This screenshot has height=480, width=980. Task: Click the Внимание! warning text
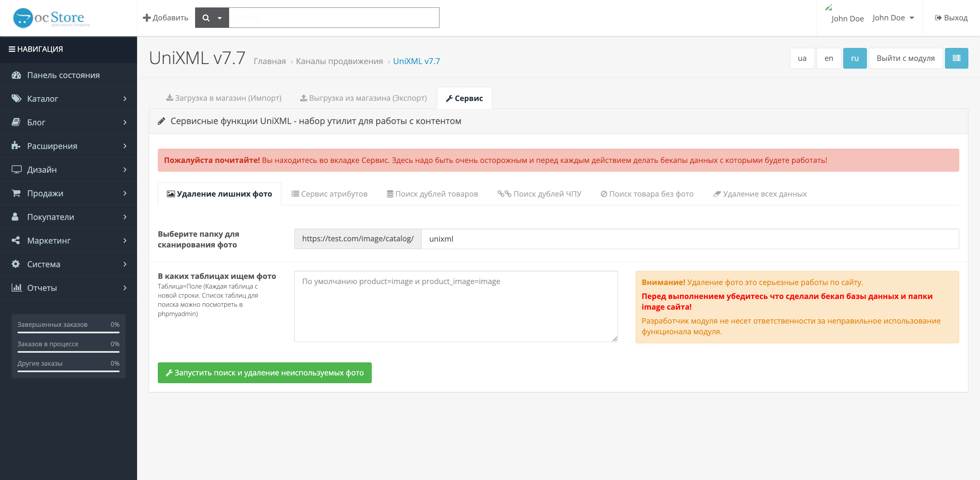click(663, 282)
